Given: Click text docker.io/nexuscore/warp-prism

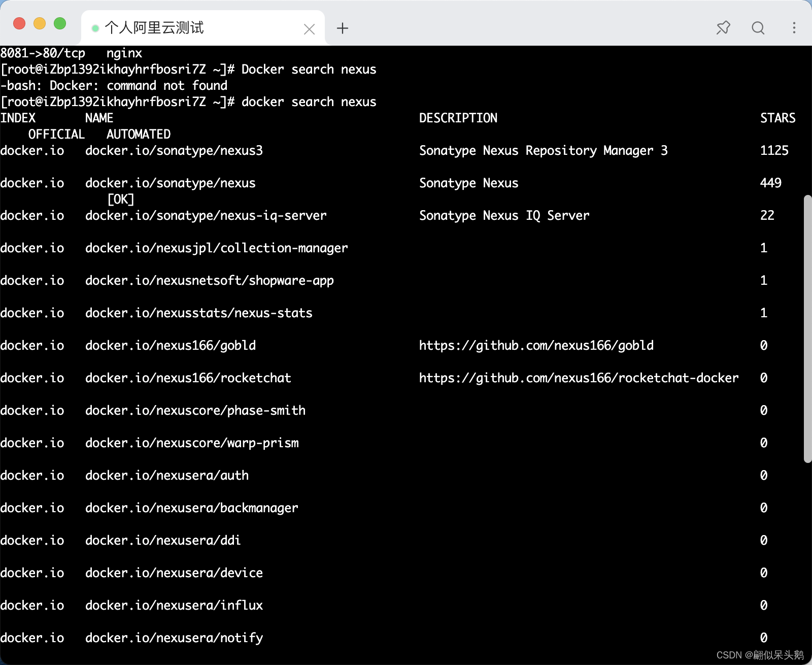Looking at the screenshot, I should pyautogui.click(x=192, y=443).
